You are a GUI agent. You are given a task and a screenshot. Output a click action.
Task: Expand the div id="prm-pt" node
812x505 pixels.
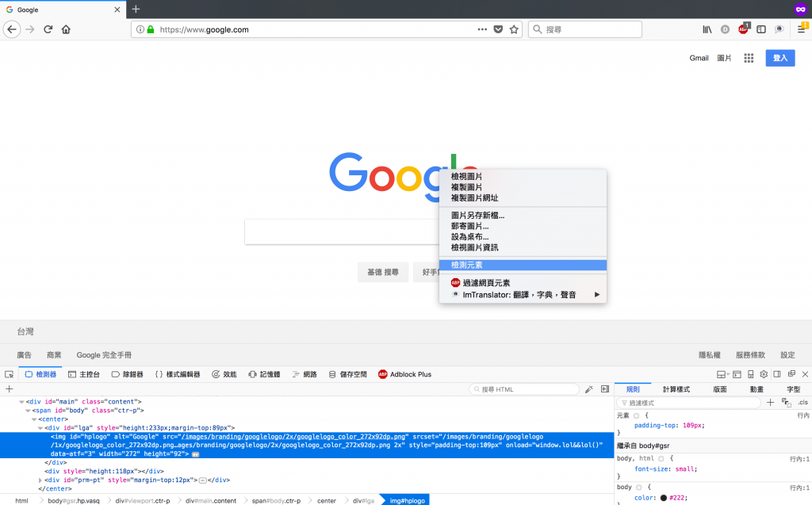point(40,480)
